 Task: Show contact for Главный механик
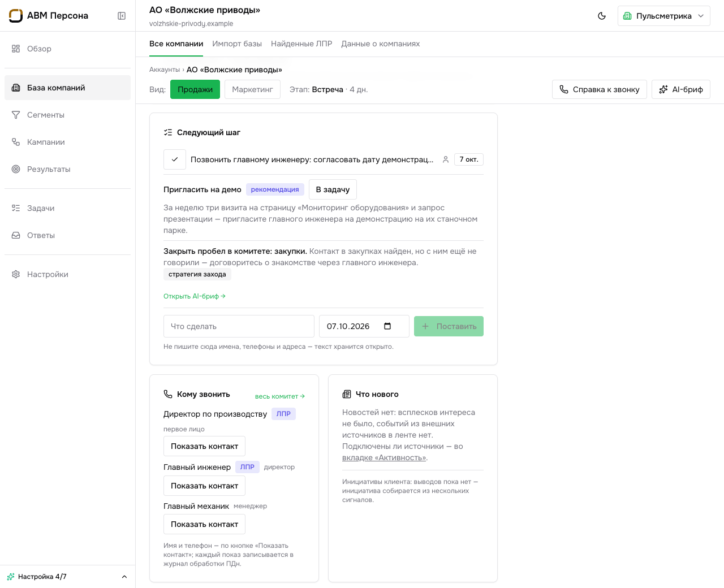(204, 524)
